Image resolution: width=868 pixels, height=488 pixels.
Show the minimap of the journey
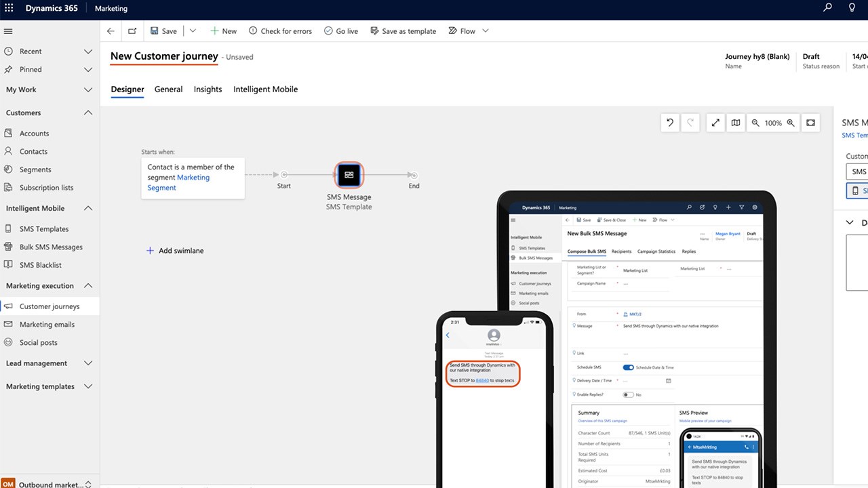pos(736,123)
